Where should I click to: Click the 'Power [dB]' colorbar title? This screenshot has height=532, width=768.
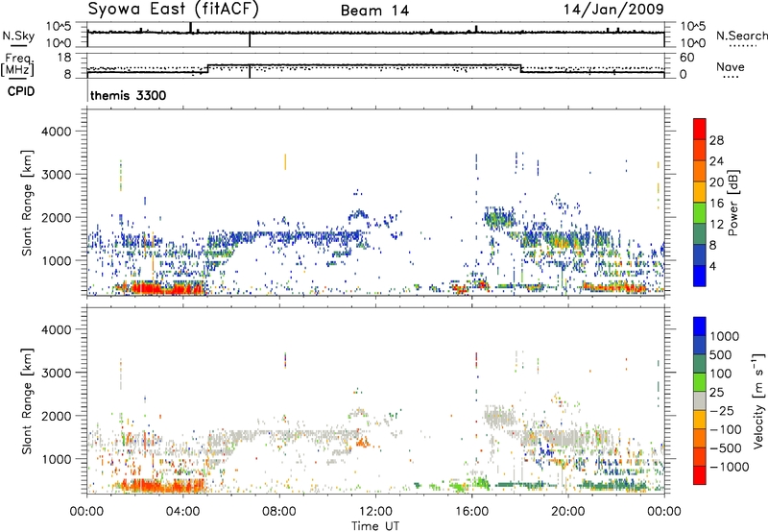732,203
